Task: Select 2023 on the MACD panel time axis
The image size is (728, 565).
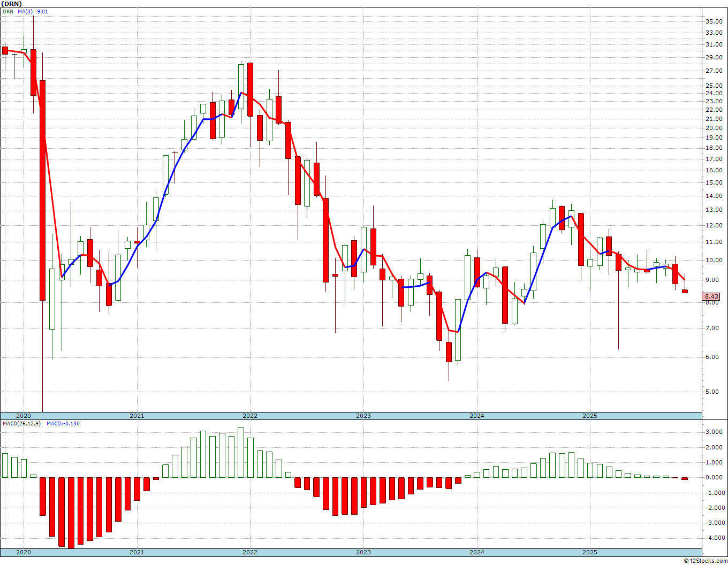Action: 363,552
